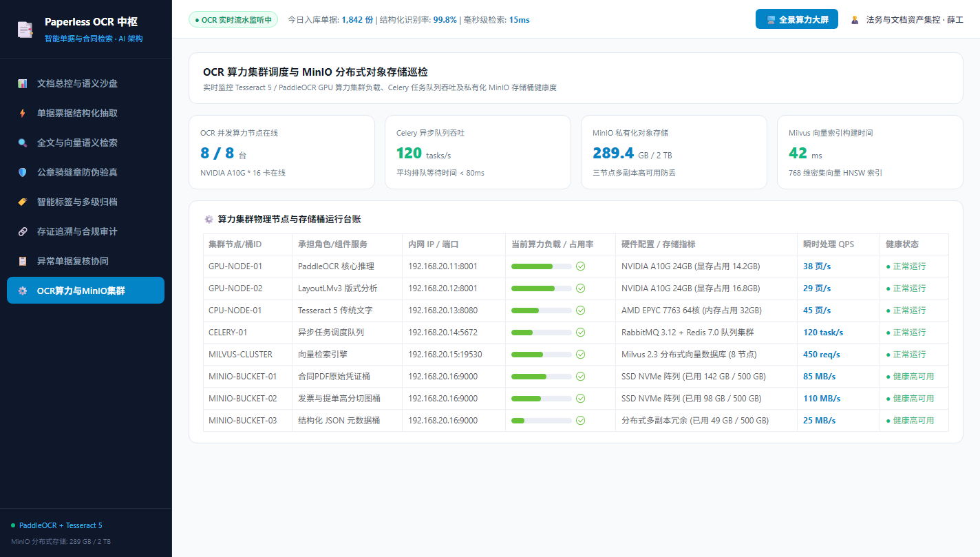The width and height of the screenshot is (980, 557).
Task: Click the check-circle icon in GPU-NODE-02 row
Action: (x=580, y=288)
